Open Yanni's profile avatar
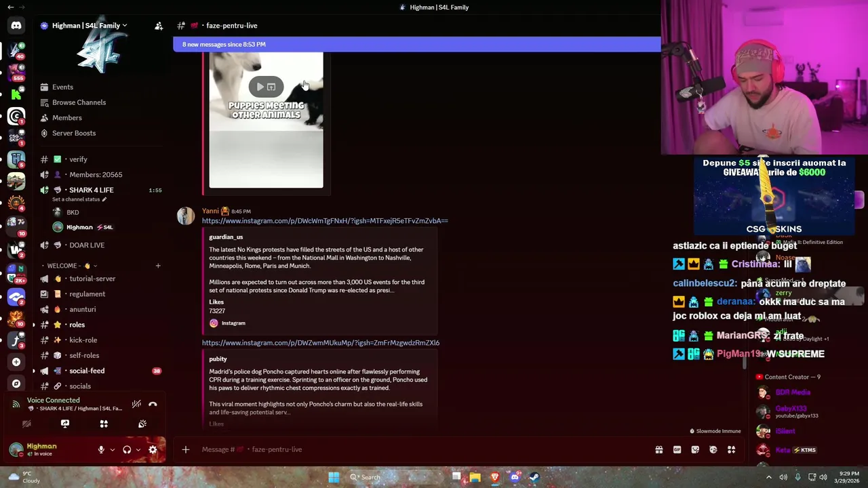 tap(186, 216)
